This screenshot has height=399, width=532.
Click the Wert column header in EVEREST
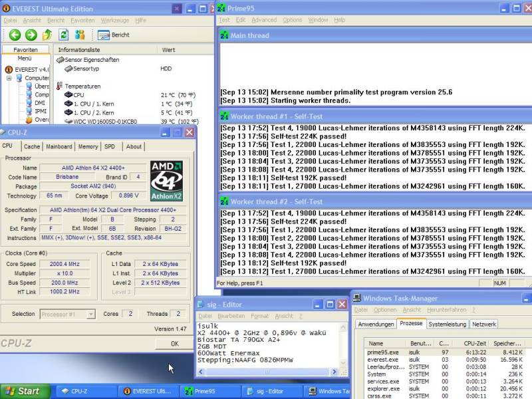pos(186,50)
